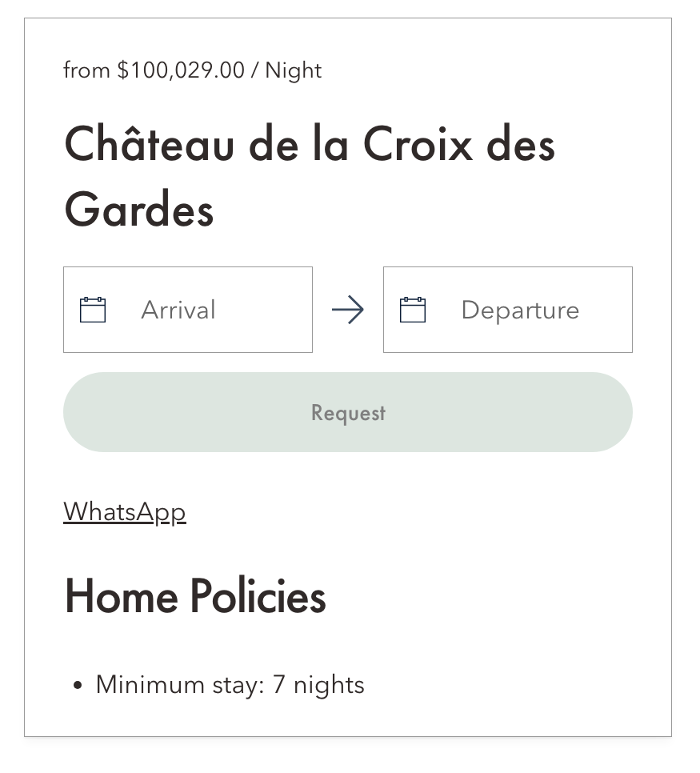Click the $100,029.00 amount
The image size is (700, 773).
[181, 70]
